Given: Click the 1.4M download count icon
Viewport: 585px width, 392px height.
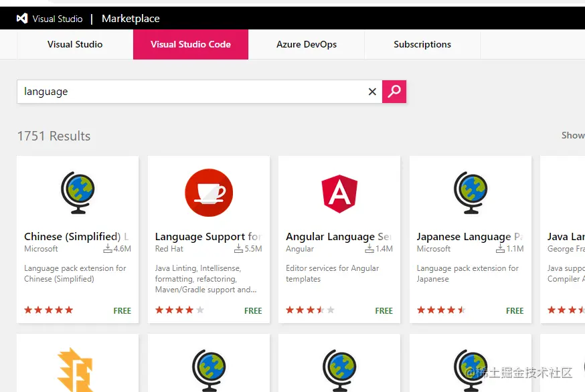Looking at the screenshot, I should click(x=369, y=248).
